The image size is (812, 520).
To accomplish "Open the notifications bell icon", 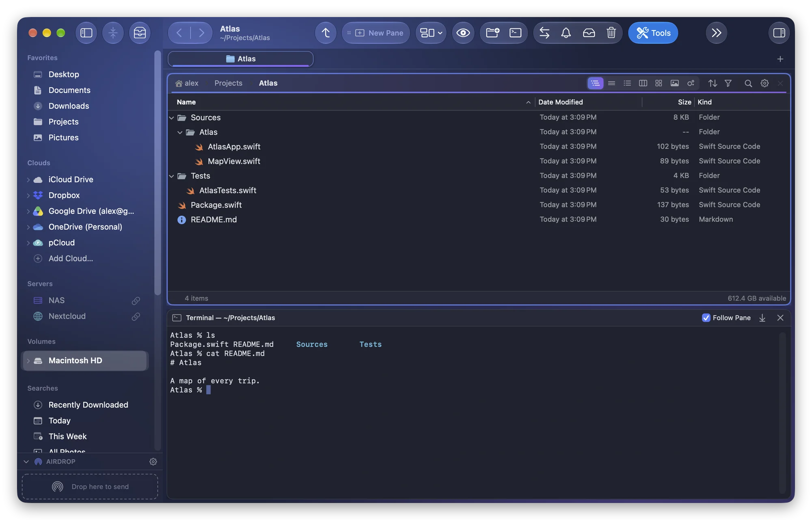I will pyautogui.click(x=566, y=33).
